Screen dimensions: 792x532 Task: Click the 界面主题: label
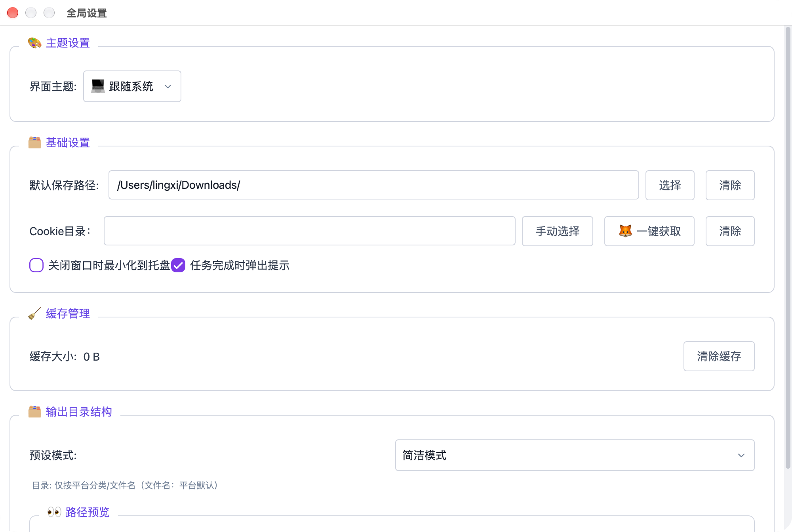[53, 86]
